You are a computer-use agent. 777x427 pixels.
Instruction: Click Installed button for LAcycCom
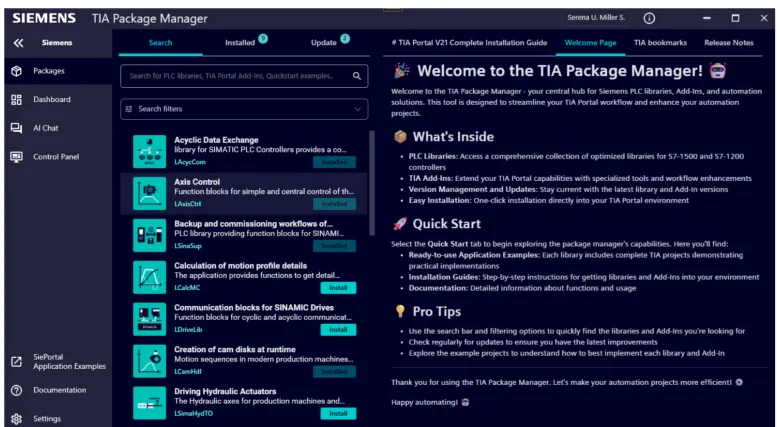(x=334, y=162)
